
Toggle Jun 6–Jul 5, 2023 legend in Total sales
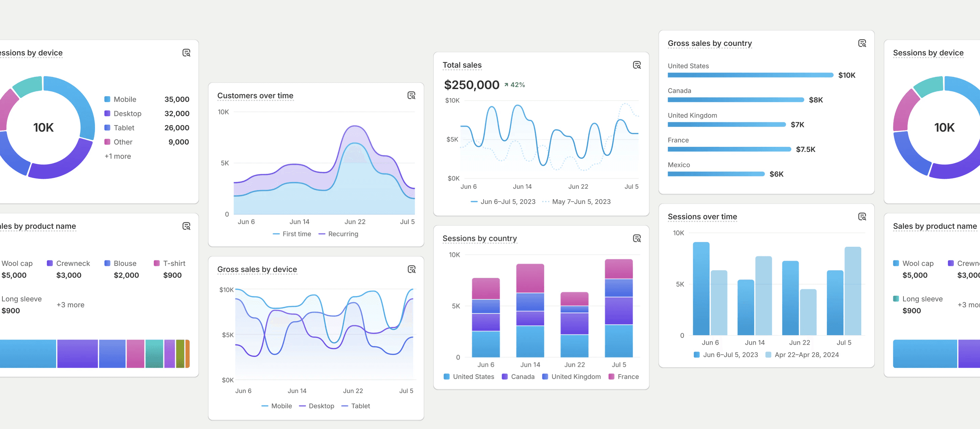coord(503,202)
